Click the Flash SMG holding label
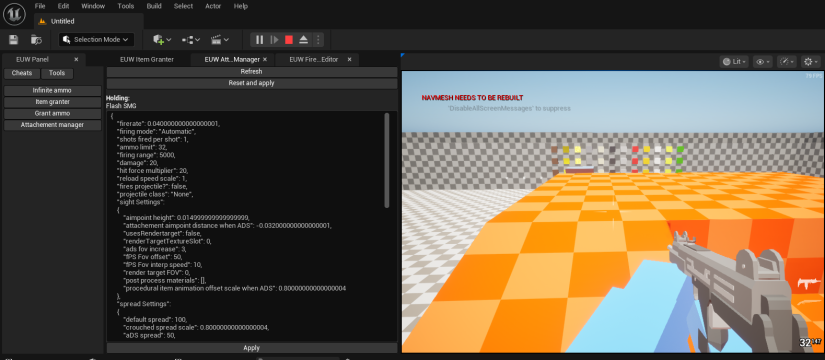This screenshot has height=360, width=825. pyautogui.click(x=120, y=106)
